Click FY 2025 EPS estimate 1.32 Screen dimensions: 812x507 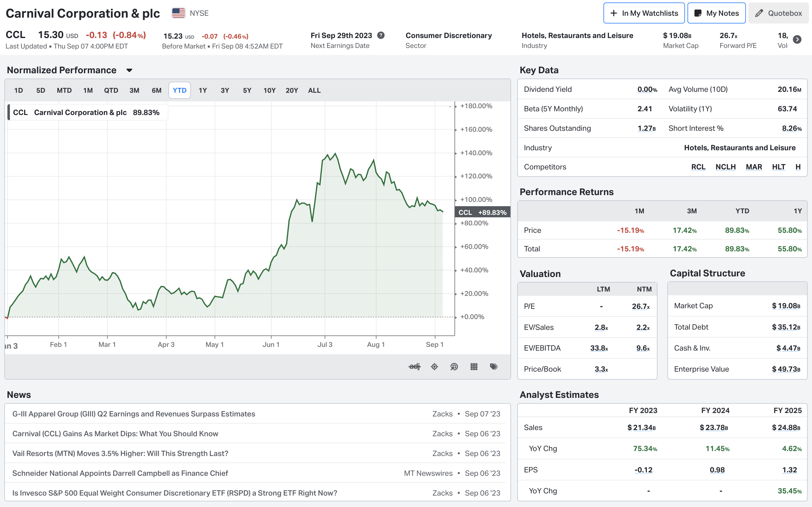(789, 470)
